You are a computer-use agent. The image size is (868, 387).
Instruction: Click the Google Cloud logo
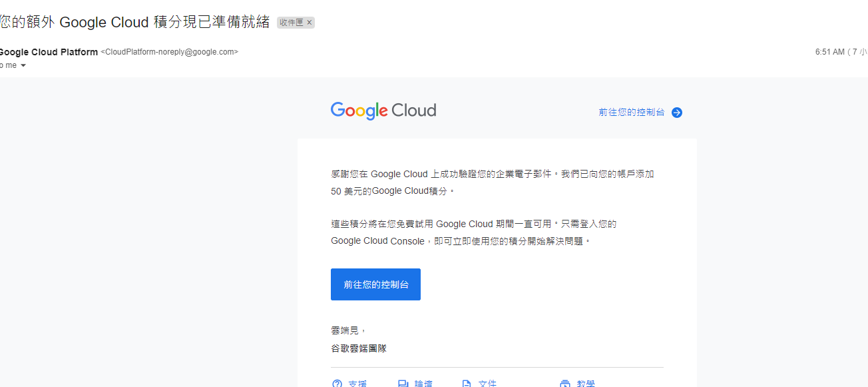tap(383, 111)
